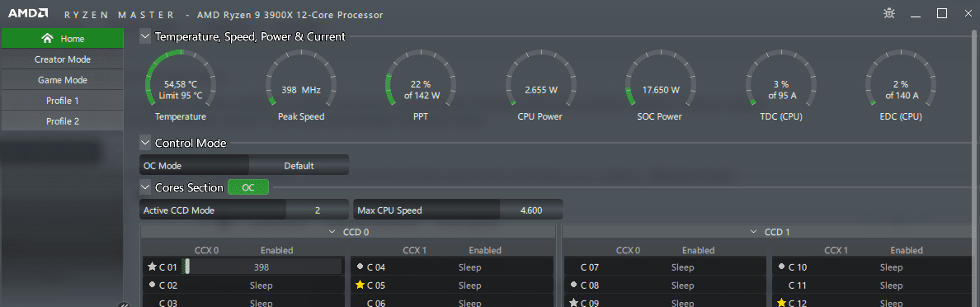Click the gray star beside core C 09
Image resolution: width=980 pixels, height=307 pixels.
(573, 303)
